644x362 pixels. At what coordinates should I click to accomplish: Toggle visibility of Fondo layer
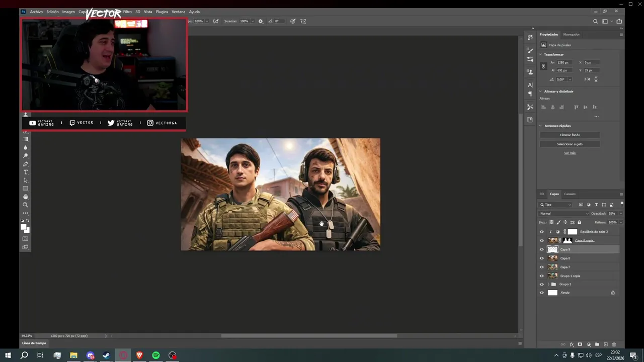(x=542, y=293)
